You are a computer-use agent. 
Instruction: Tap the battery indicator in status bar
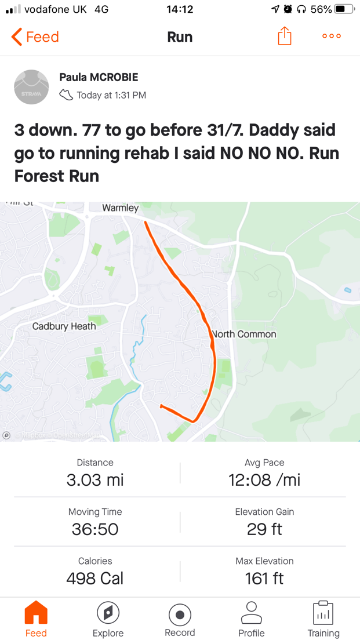pos(344,9)
